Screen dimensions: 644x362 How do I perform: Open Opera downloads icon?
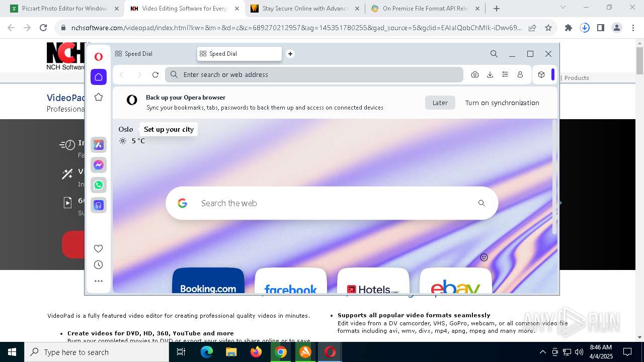point(490,74)
